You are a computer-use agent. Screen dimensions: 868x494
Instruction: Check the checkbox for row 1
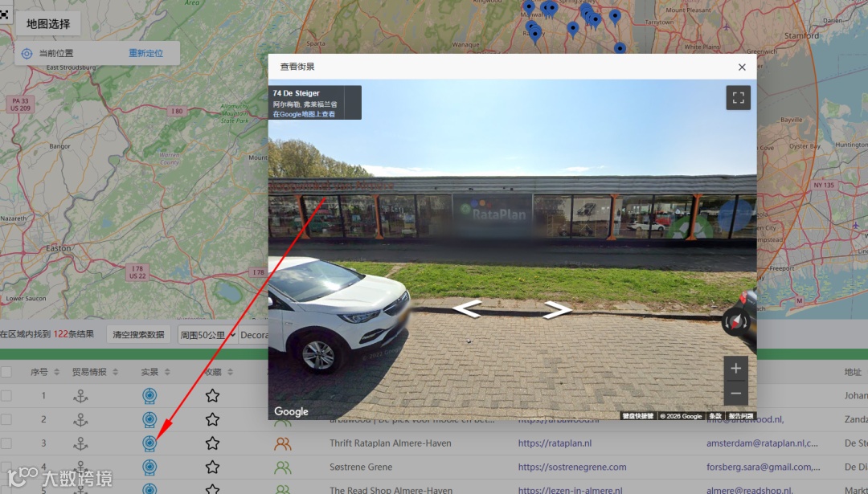(6, 395)
